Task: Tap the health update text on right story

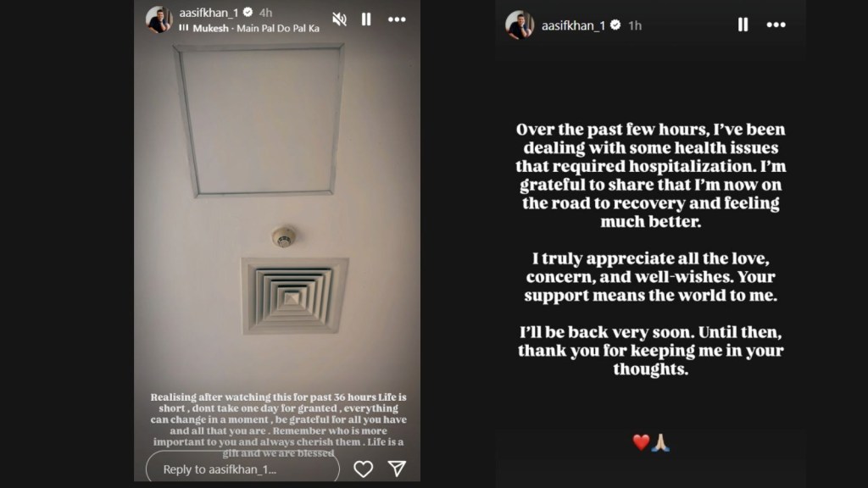Action: click(x=650, y=249)
